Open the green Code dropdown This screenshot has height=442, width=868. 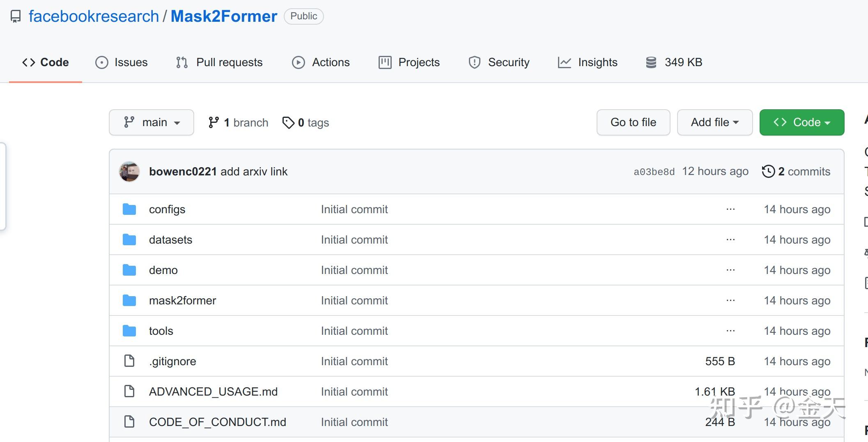click(x=801, y=122)
